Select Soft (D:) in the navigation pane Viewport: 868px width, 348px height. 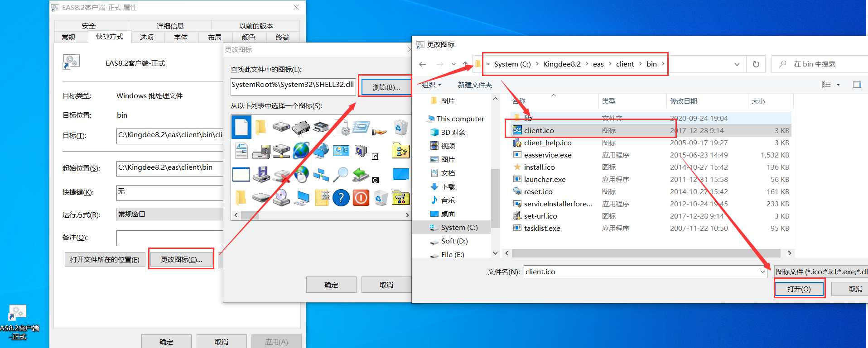(x=454, y=241)
